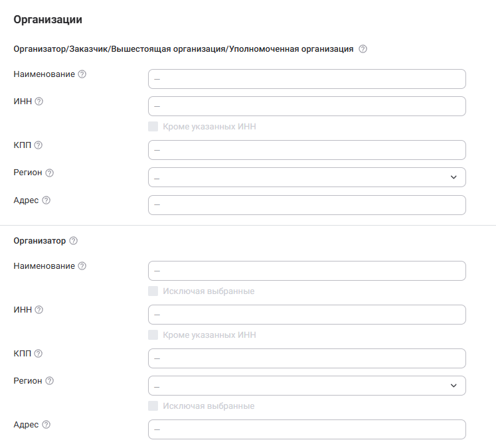This screenshot has height=448, width=496.
Task: Open the Организатор section Регион dropdown
Action: [x=307, y=386]
